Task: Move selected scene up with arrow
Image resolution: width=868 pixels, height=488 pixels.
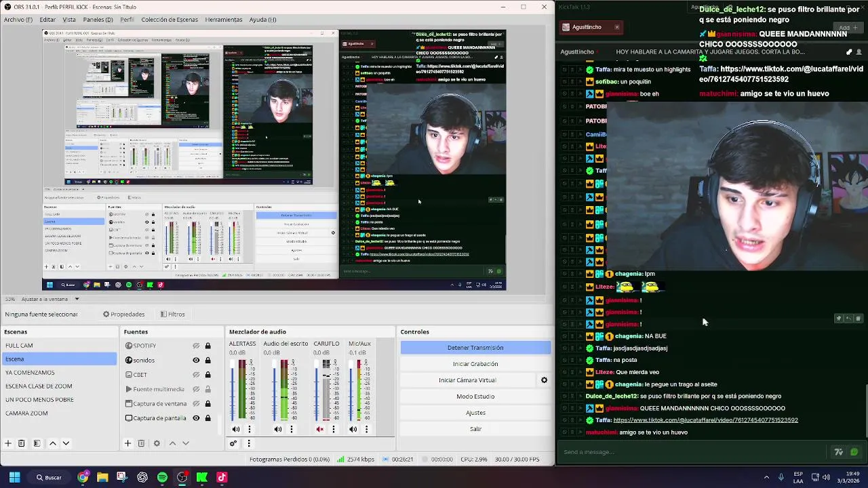Action: point(52,443)
